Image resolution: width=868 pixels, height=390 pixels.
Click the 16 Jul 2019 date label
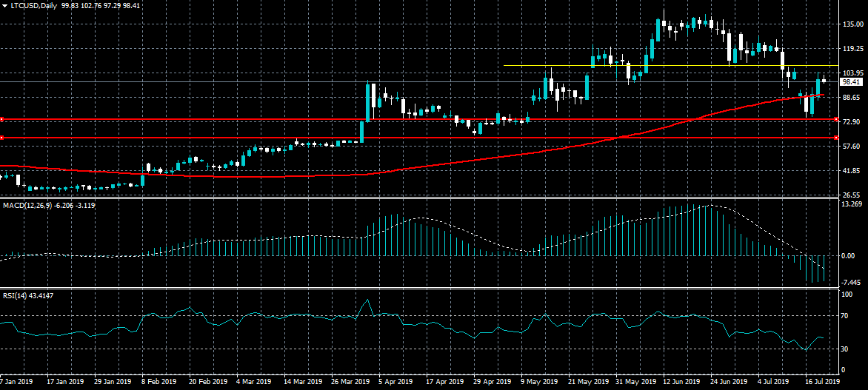[x=823, y=382]
